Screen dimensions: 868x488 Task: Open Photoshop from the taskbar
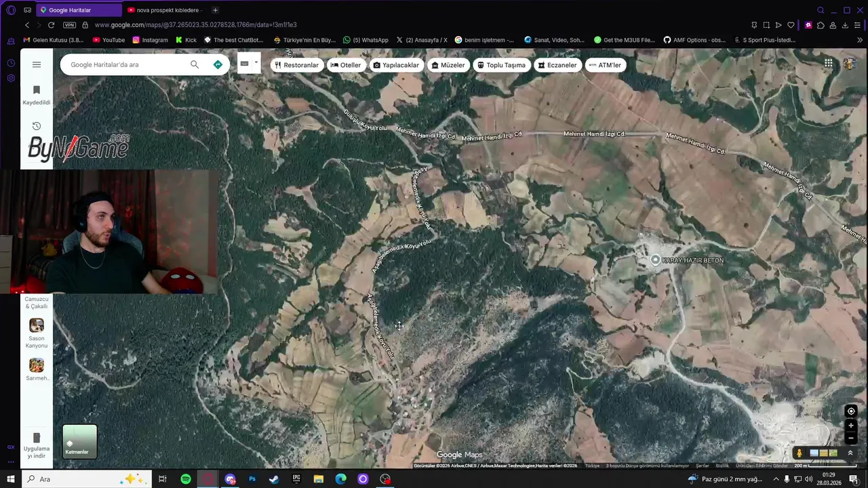coord(252,479)
